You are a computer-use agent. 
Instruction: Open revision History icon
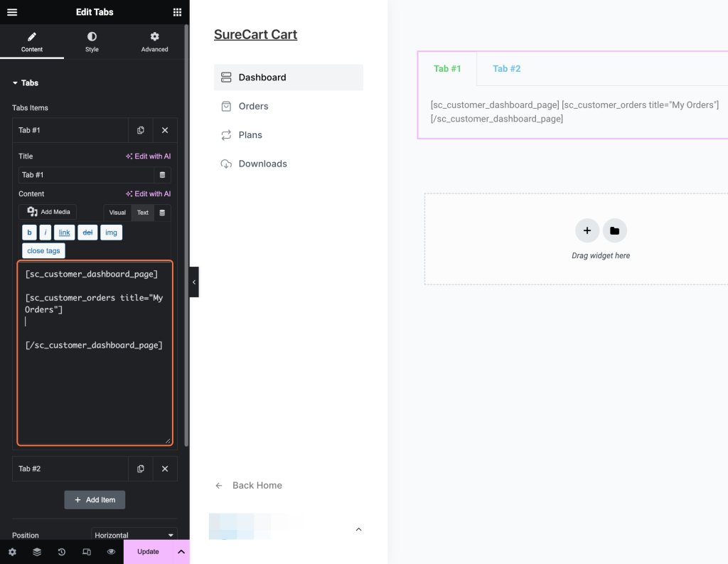point(61,551)
